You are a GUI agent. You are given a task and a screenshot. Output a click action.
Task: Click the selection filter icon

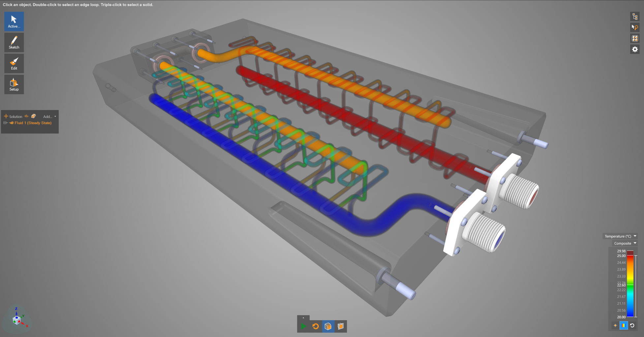tap(635, 27)
